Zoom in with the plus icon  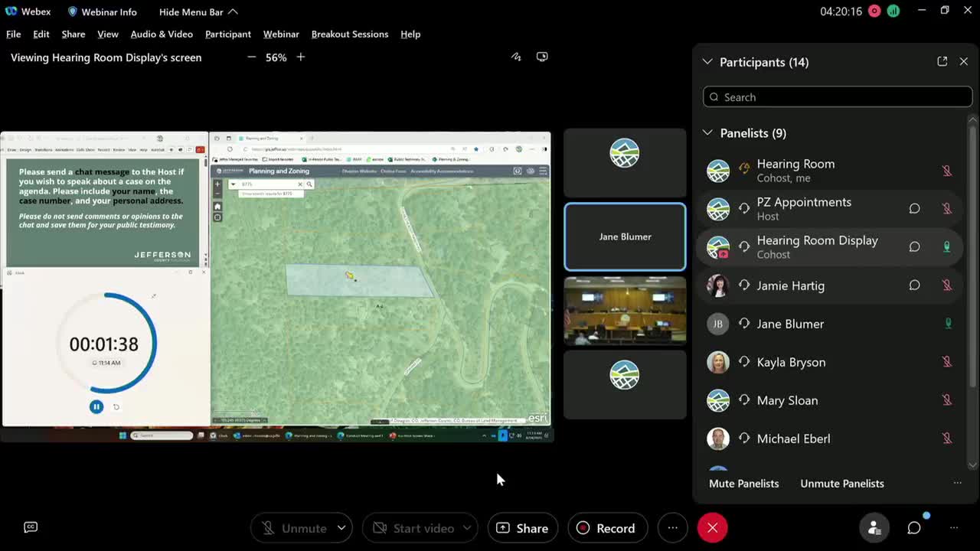301,57
